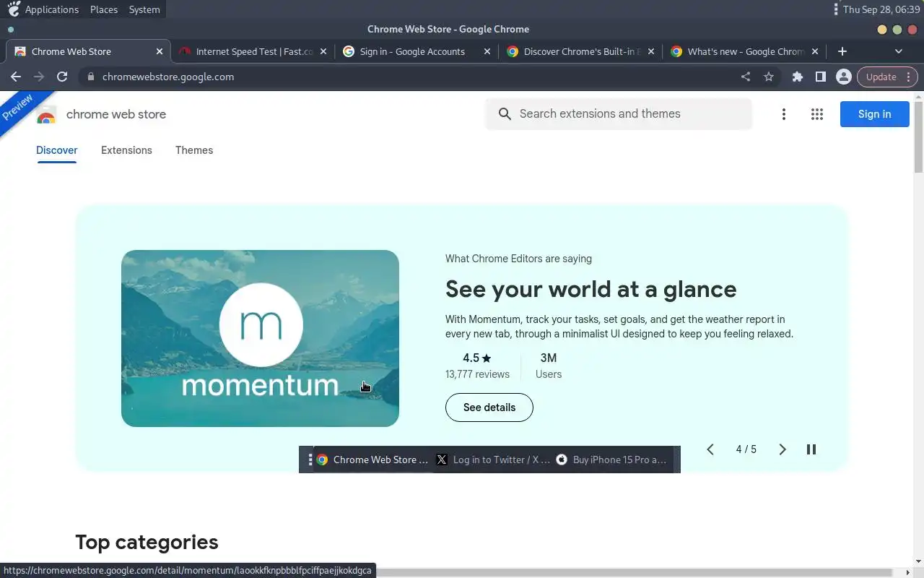The image size is (924, 578).
Task: Open the Places menu
Action: (x=104, y=9)
